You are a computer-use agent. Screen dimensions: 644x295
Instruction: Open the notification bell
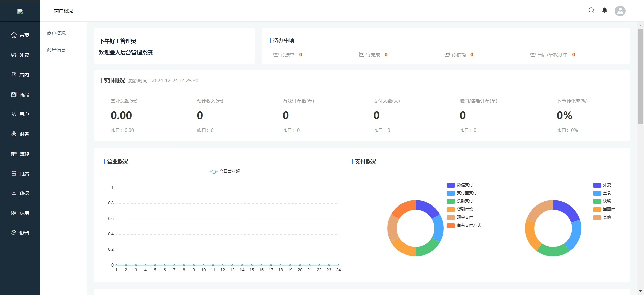point(605,10)
